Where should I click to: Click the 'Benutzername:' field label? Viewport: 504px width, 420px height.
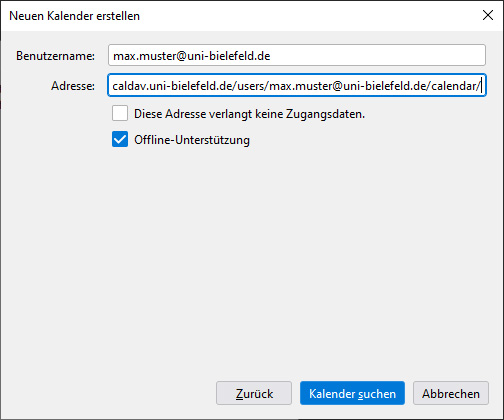(x=55, y=56)
